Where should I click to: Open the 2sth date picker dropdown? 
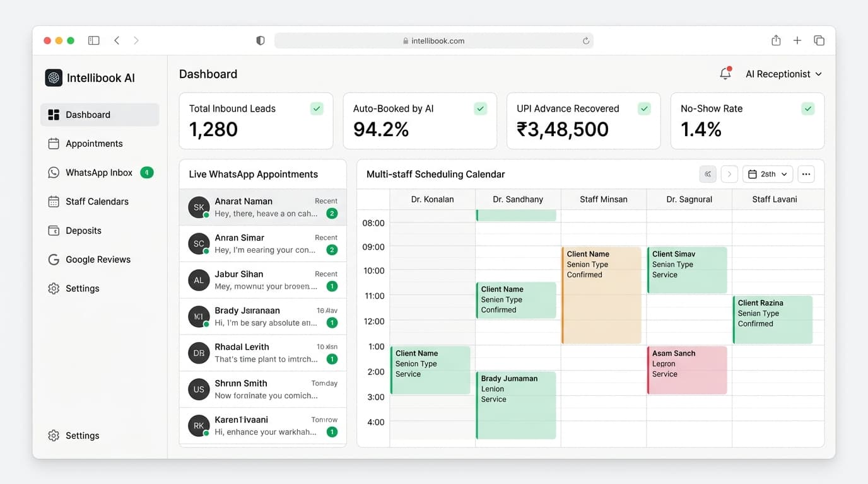768,174
